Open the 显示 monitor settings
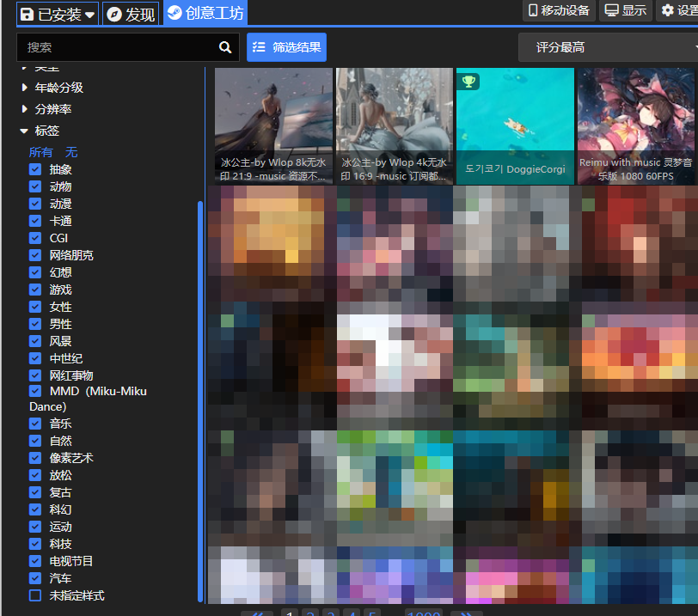Image resolution: width=698 pixels, height=616 pixels. (625, 10)
